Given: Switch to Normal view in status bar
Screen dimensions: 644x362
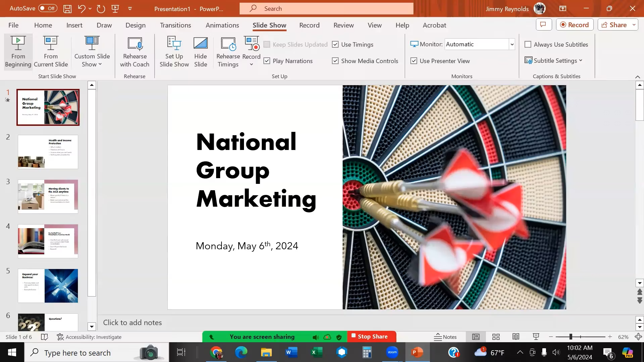Looking at the screenshot, I should (x=476, y=337).
